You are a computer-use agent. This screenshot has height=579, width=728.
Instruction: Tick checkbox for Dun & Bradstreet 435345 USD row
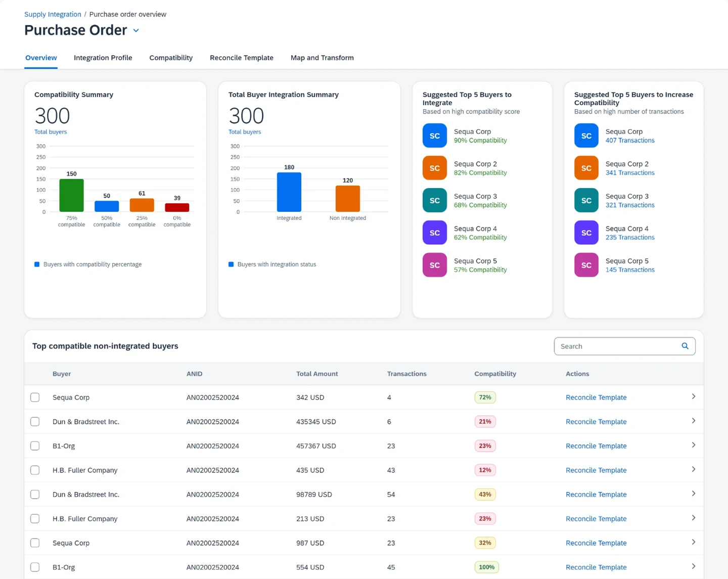point(35,422)
